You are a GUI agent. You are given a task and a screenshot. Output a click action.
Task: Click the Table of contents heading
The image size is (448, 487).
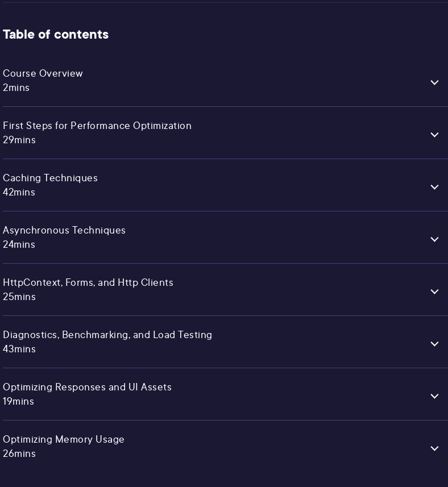pyautogui.click(x=56, y=35)
